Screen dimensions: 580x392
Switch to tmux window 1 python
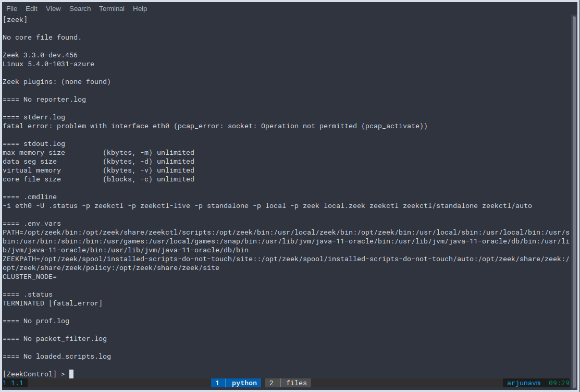[x=236, y=383]
